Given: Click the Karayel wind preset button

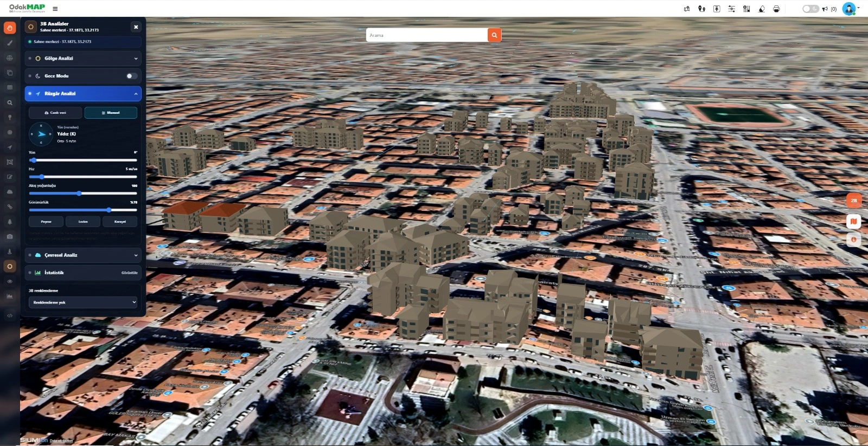Looking at the screenshot, I should point(120,222).
